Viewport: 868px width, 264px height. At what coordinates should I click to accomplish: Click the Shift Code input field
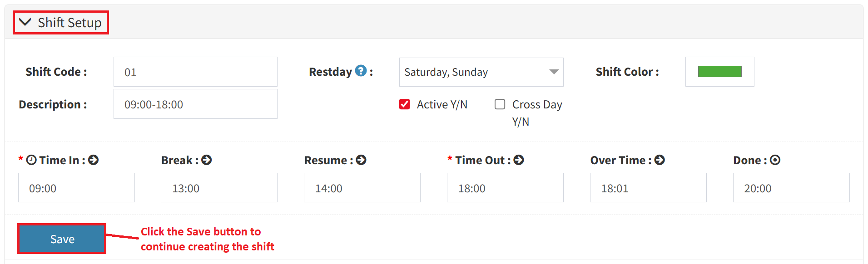point(195,72)
